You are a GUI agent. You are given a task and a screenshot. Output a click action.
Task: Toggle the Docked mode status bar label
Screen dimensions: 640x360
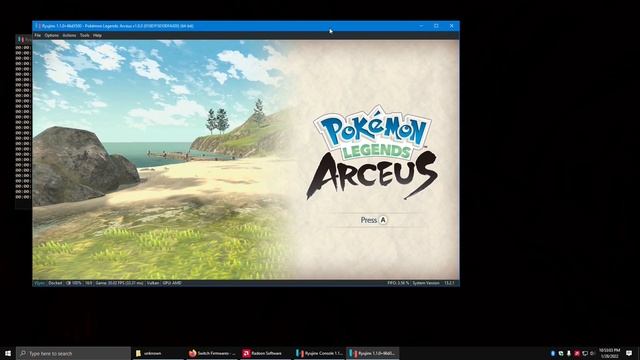55,283
